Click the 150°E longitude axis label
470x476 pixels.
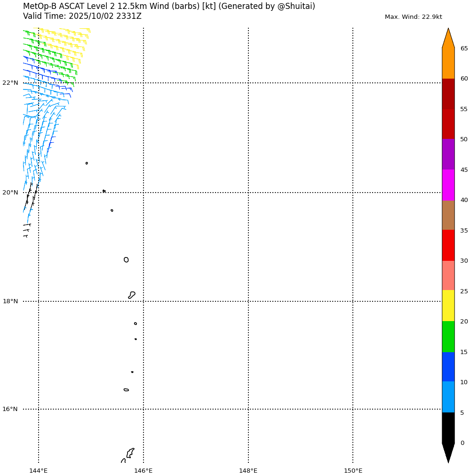coord(353,471)
